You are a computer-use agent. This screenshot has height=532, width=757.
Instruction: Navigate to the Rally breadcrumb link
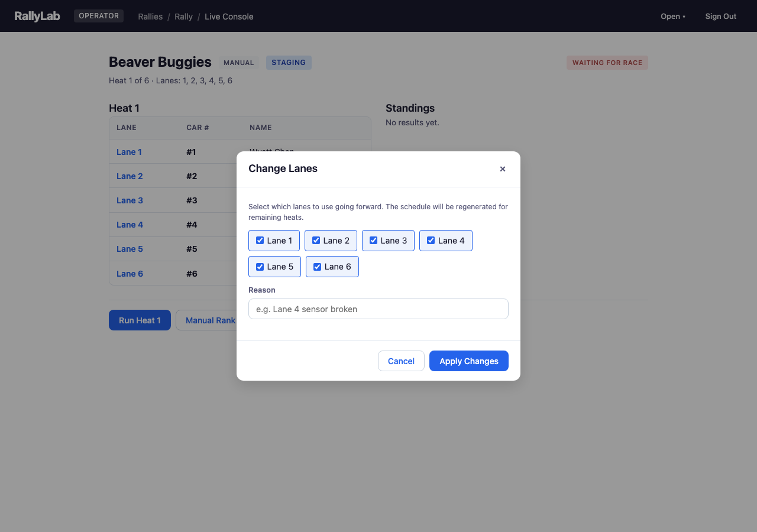[183, 16]
